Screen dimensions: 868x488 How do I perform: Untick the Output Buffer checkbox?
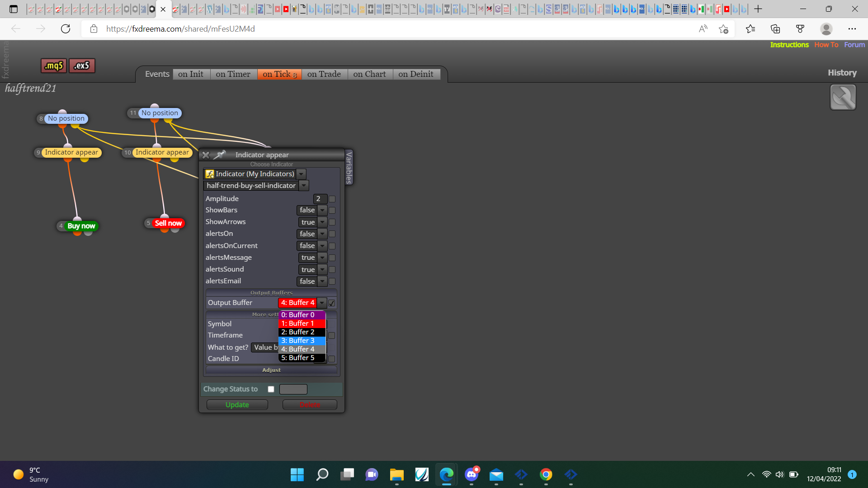[332, 303]
